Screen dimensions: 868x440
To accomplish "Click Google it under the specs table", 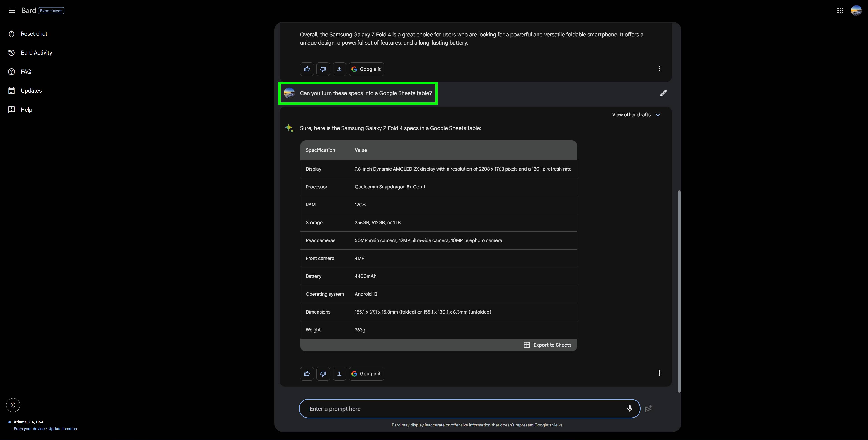I will click(x=367, y=373).
